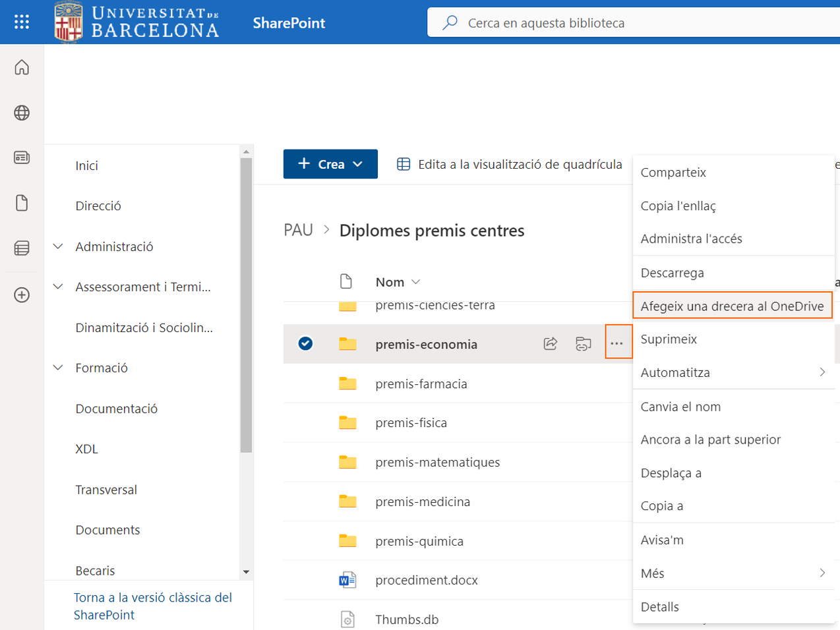This screenshot has width=840, height=630.
Task: Click the share icon on premis-economia row
Action: pos(550,343)
